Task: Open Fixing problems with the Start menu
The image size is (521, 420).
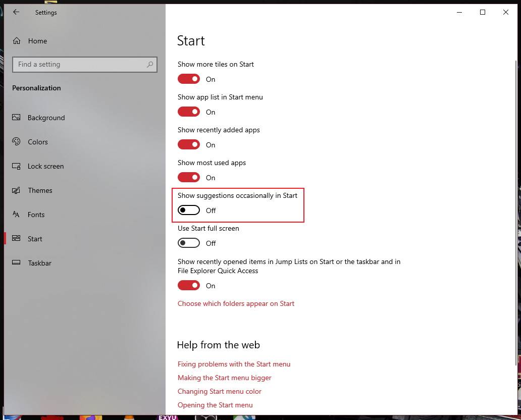Action: coord(234,364)
